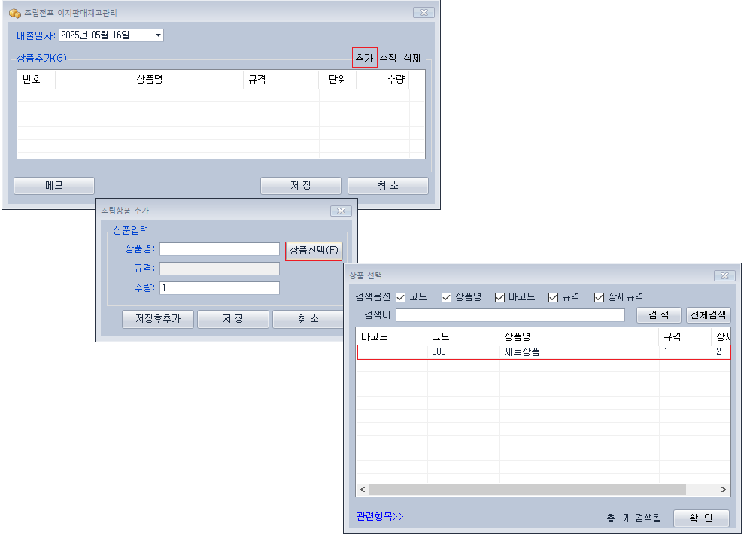Viewport: 756px width, 559px height.
Task: Sort by 상품명 column in 상품 선택
Action: 578,336
